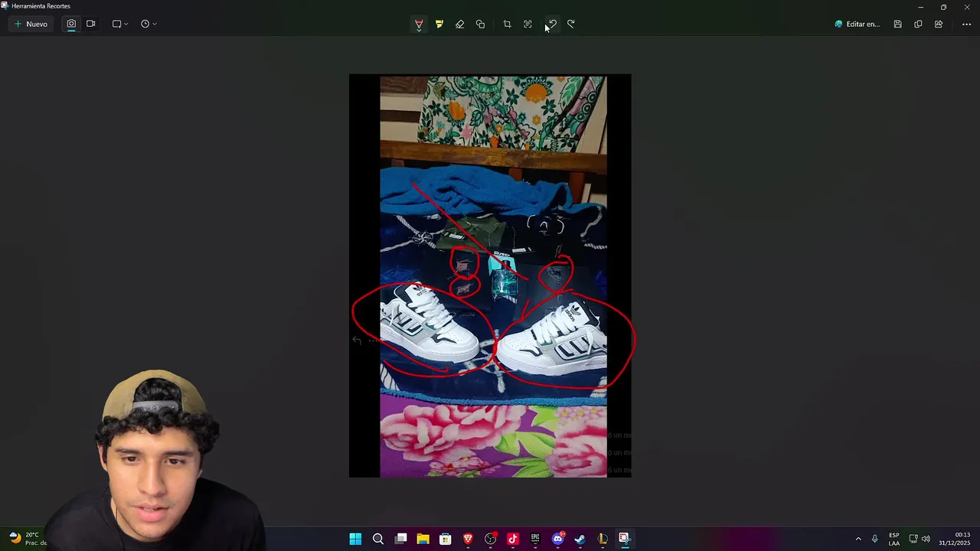Select the ballpoint pen tool
The width and height of the screenshot is (980, 551).
click(x=419, y=24)
